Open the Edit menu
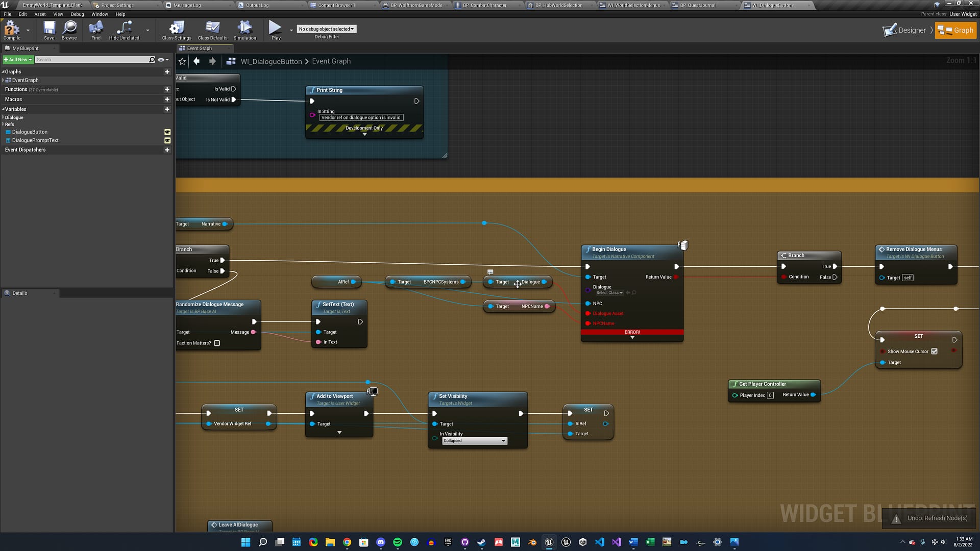 pos(22,14)
